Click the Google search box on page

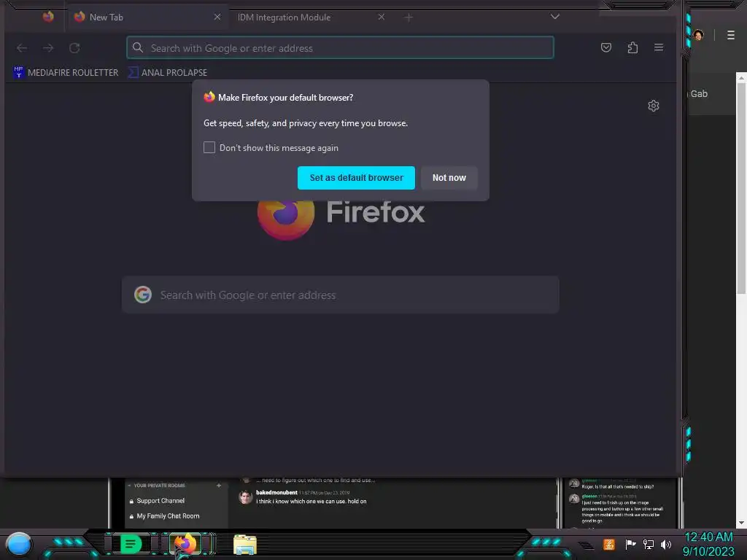pyautogui.click(x=341, y=295)
